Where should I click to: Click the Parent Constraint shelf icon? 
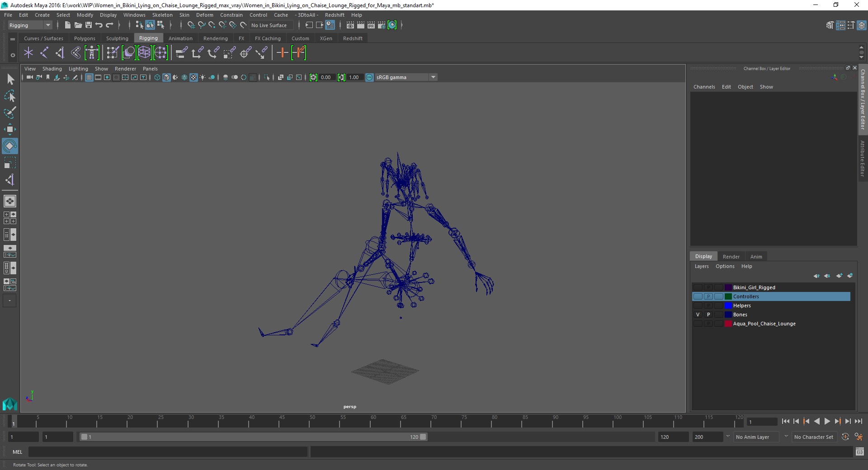[181, 53]
